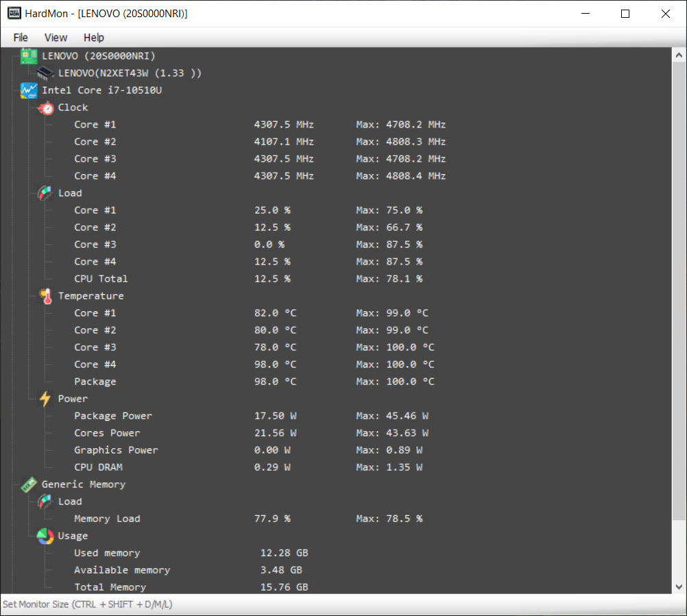Image resolution: width=687 pixels, height=616 pixels.
Task: Click the 82.0 °C temperature value
Action: click(275, 313)
